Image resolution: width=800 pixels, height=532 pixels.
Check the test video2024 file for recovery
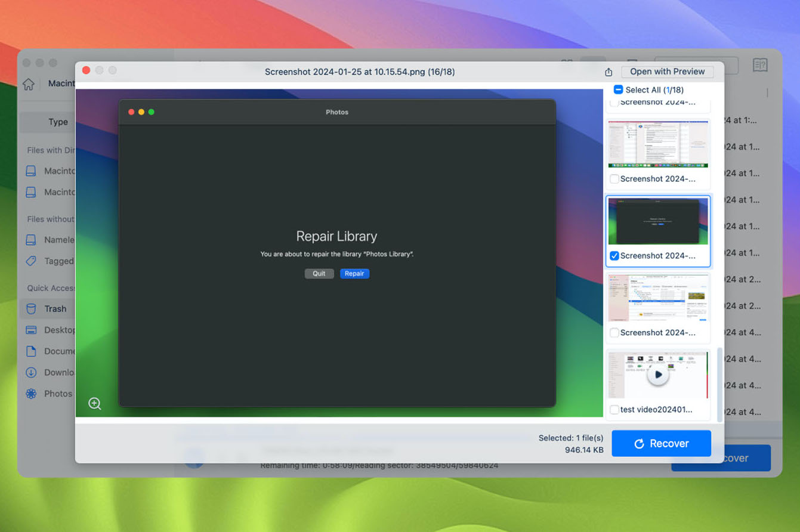613,410
